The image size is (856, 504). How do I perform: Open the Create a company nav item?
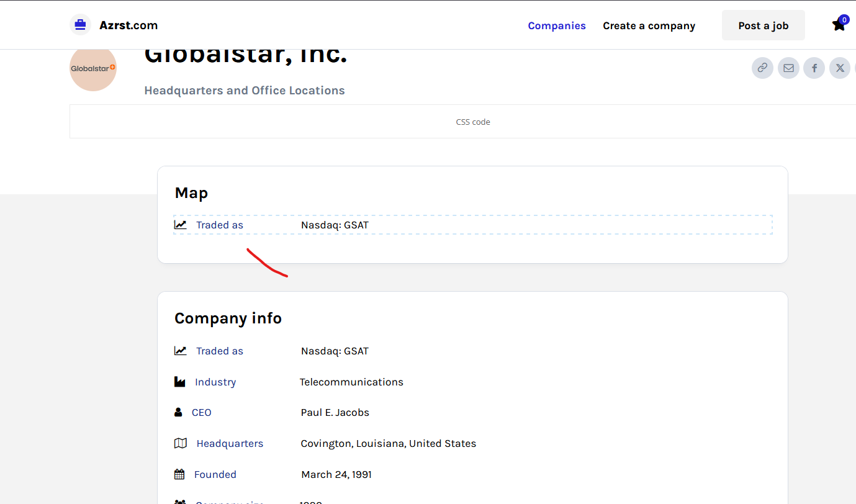click(649, 25)
